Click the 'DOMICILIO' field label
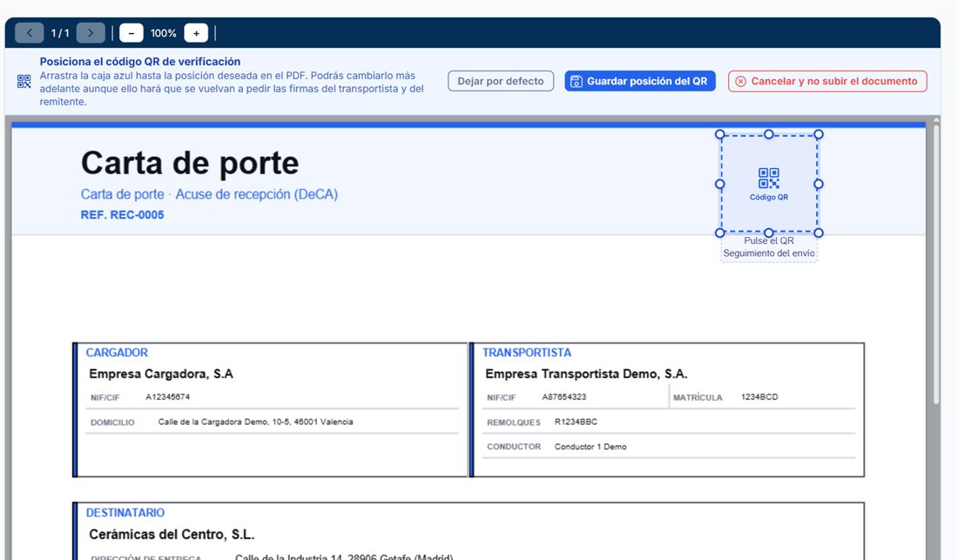Screen dimensions: 958x560 click(x=112, y=422)
